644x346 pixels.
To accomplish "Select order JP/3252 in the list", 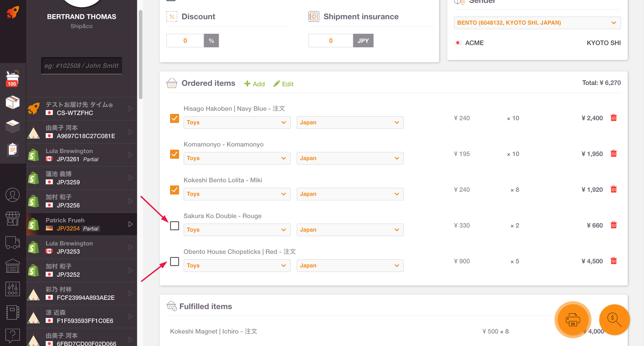I will point(81,270).
